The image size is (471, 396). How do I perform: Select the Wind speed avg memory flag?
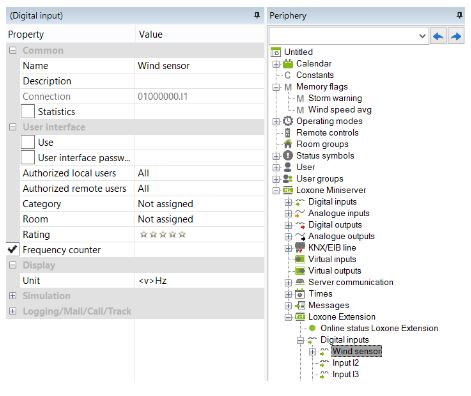pyautogui.click(x=340, y=110)
